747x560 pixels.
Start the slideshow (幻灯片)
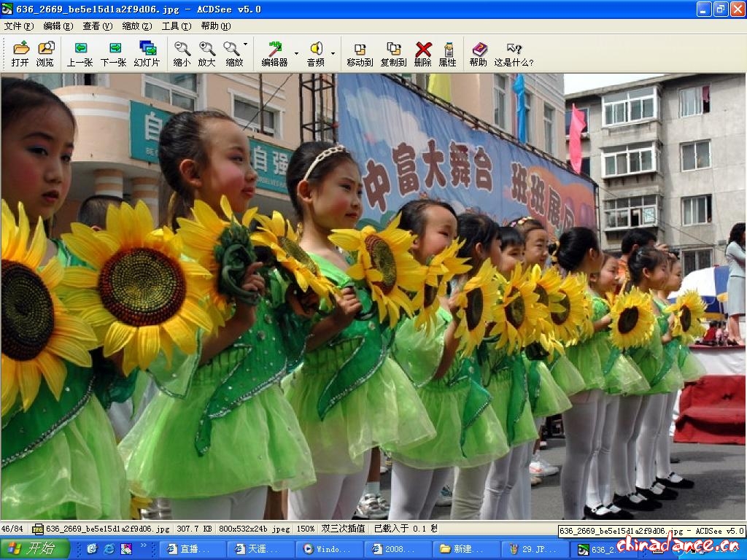click(147, 53)
